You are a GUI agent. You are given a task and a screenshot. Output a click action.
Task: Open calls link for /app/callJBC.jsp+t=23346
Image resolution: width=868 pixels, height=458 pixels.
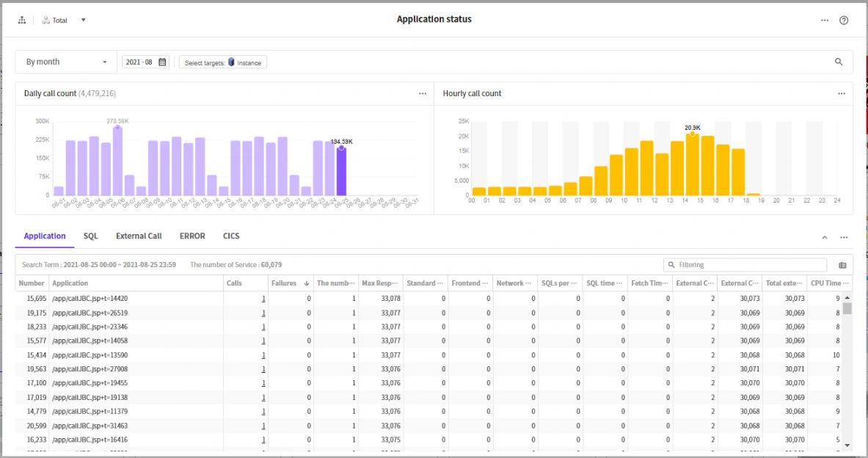pyautogui.click(x=263, y=327)
